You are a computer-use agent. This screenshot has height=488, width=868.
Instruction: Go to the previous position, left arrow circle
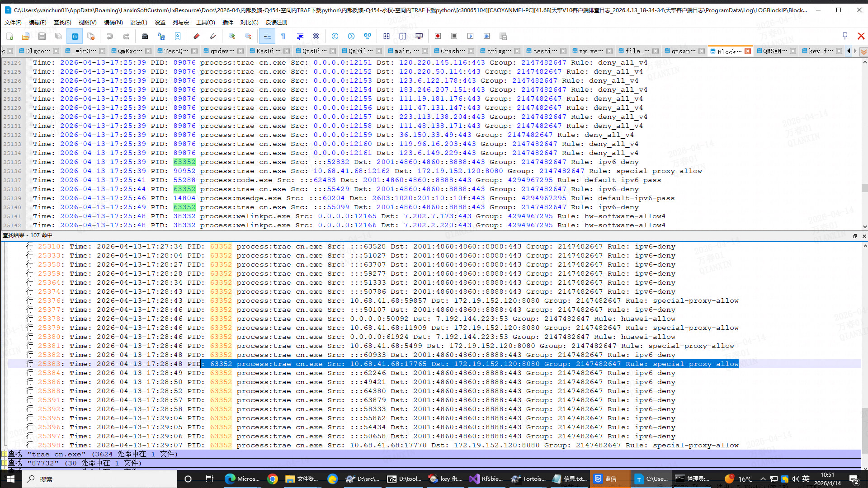coord(335,36)
